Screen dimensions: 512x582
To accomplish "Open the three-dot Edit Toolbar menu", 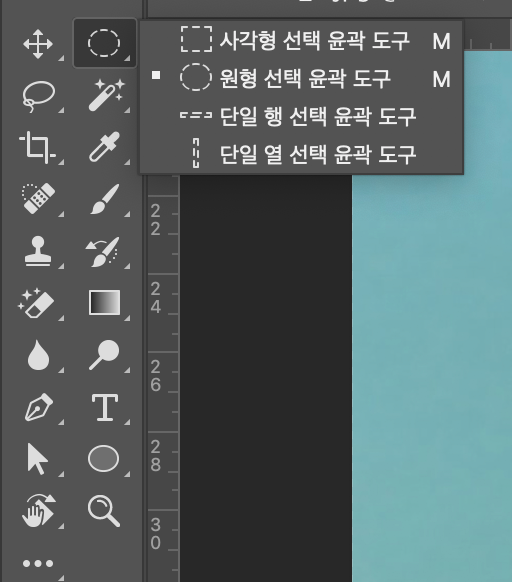I will (x=38, y=563).
